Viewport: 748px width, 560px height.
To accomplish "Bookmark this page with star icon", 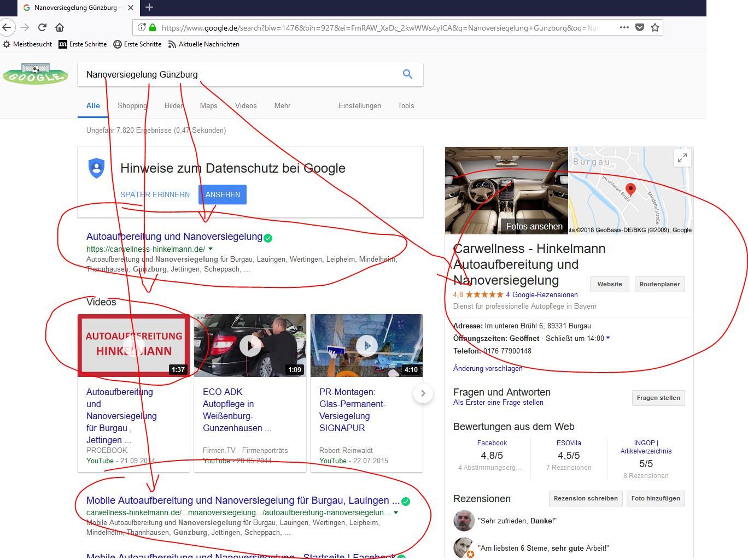I will coord(655,27).
